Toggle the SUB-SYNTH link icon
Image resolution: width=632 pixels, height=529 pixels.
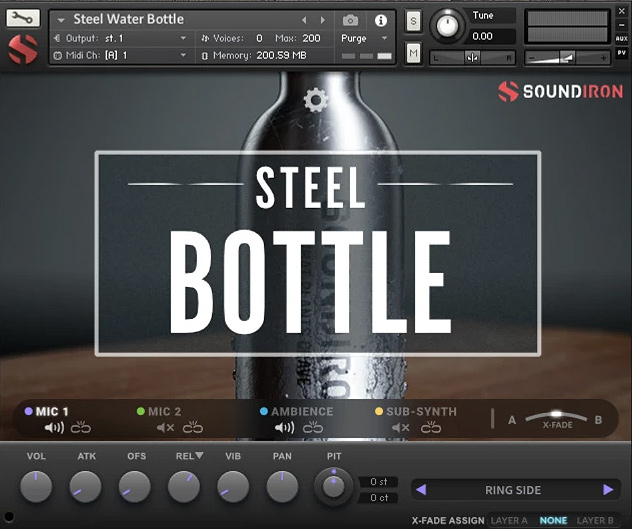tap(431, 427)
